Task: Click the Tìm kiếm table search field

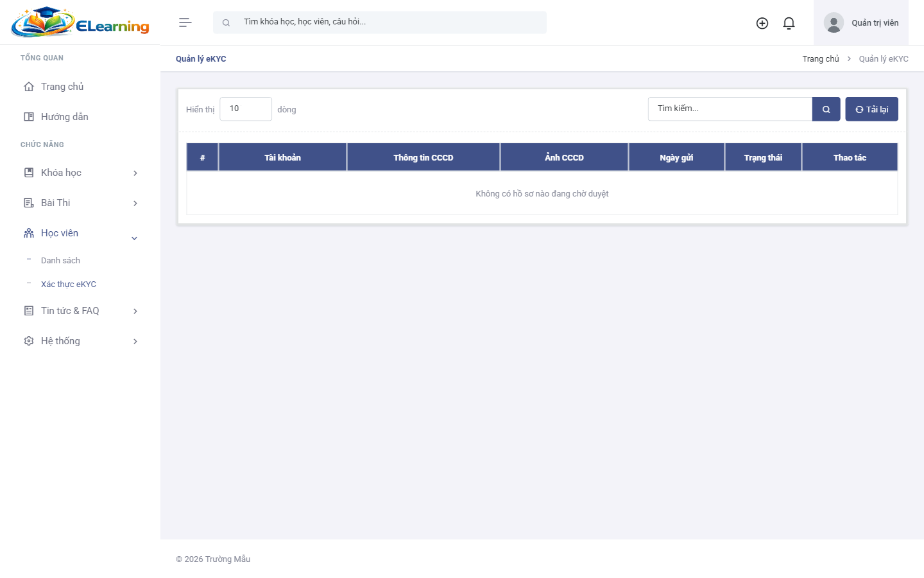Action: (730, 109)
